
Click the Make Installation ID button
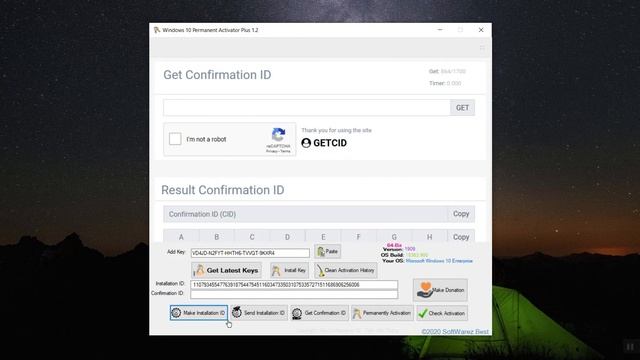[199, 313]
